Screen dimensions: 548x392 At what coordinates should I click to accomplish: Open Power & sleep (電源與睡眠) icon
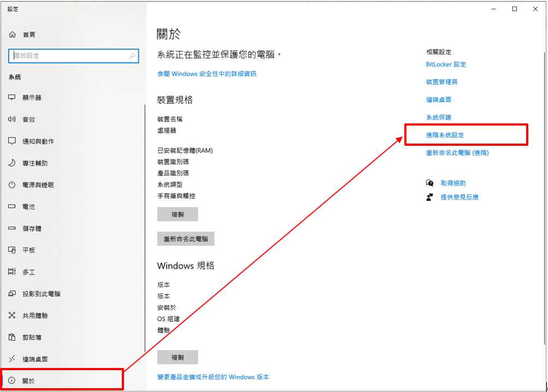point(12,185)
